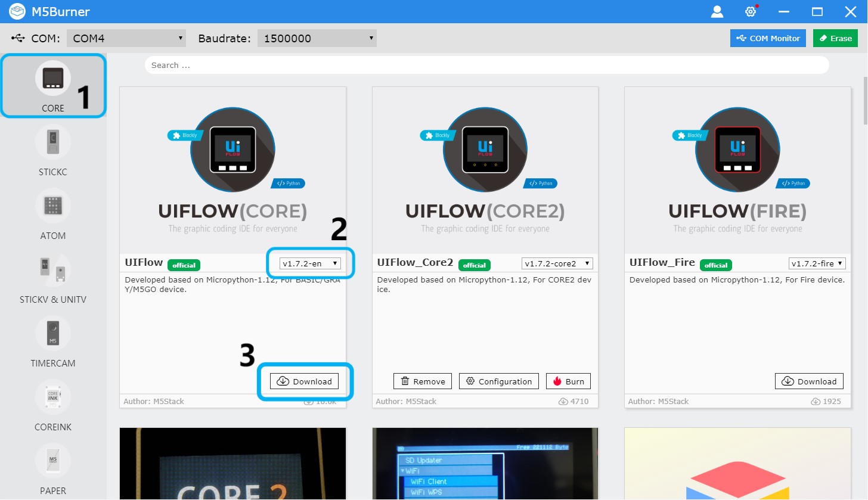Open the SD Updater WiFi menu screenshot thumbnail
The width and height of the screenshot is (868, 500).
coord(485,464)
